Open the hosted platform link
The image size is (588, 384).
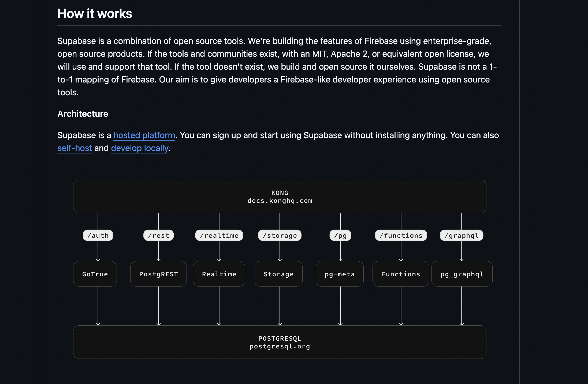click(x=144, y=135)
